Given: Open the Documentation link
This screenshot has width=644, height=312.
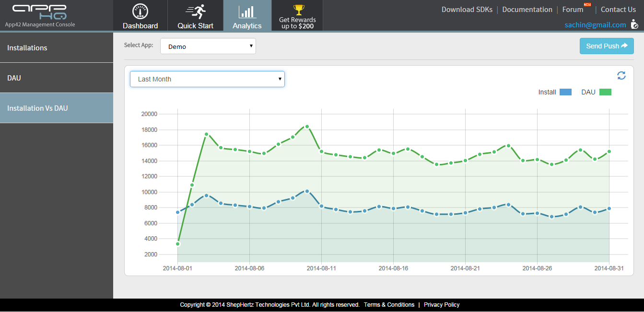Looking at the screenshot, I should [x=527, y=10].
